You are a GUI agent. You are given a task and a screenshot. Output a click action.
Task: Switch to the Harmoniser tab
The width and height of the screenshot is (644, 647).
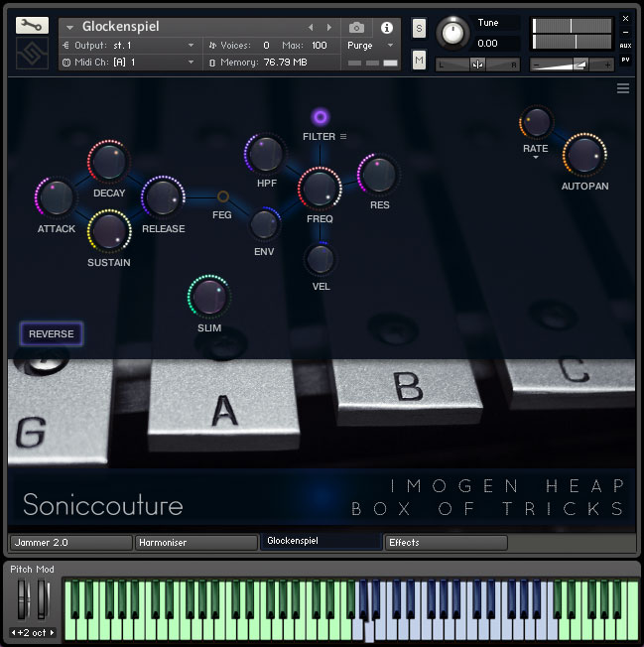pyautogui.click(x=196, y=542)
